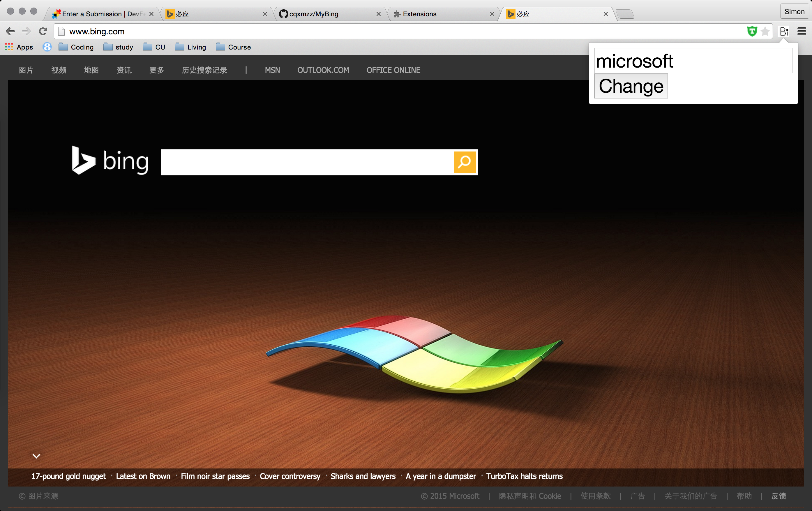The width and height of the screenshot is (812, 511).
Task: Open the Course bookmarks folder
Action: coord(233,47)
